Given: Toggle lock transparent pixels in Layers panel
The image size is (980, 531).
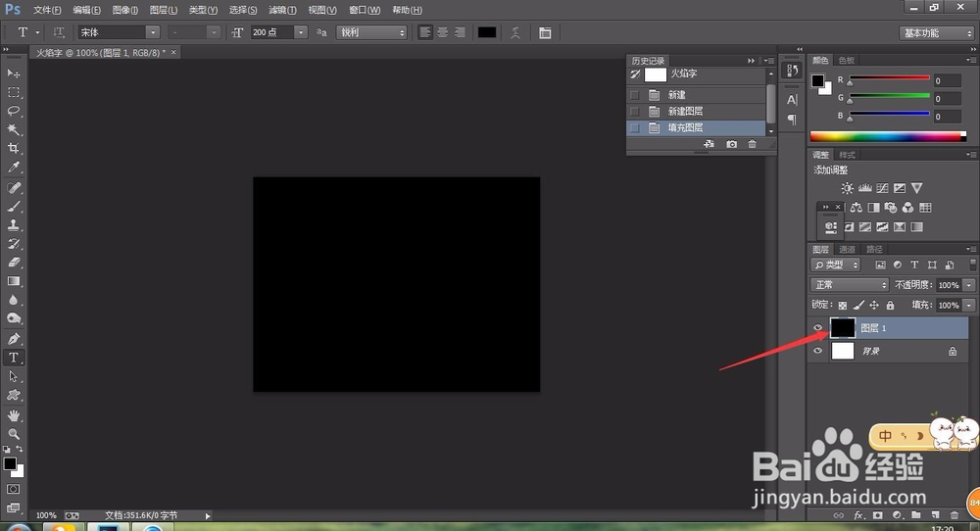Looking at the screenshot, I should click(843, 306).
